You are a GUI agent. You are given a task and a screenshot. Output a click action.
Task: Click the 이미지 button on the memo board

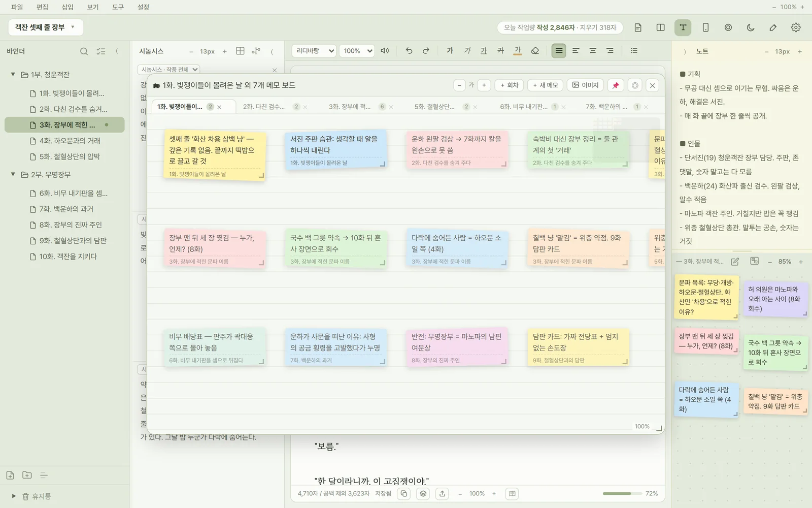(585, 85)
